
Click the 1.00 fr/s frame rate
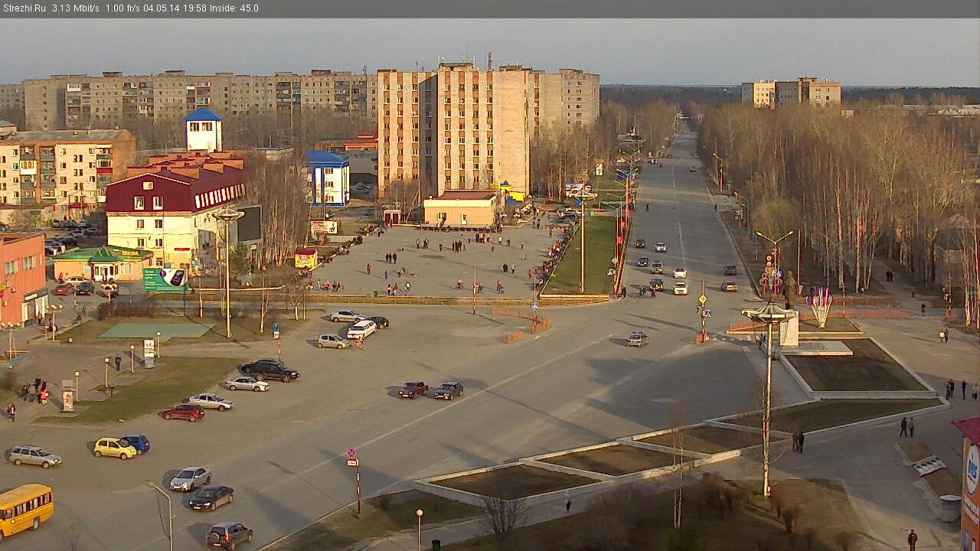(122, 8)
